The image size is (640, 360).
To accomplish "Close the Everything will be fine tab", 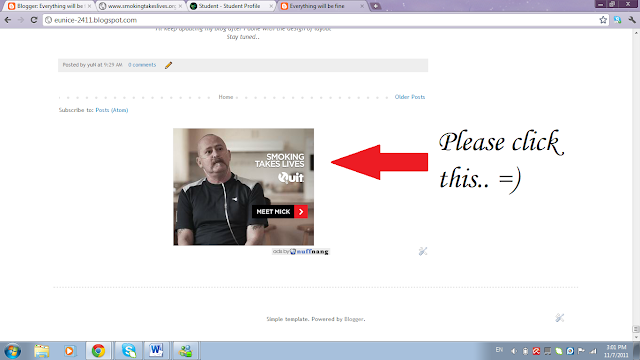I will click(x=362, y=6).
